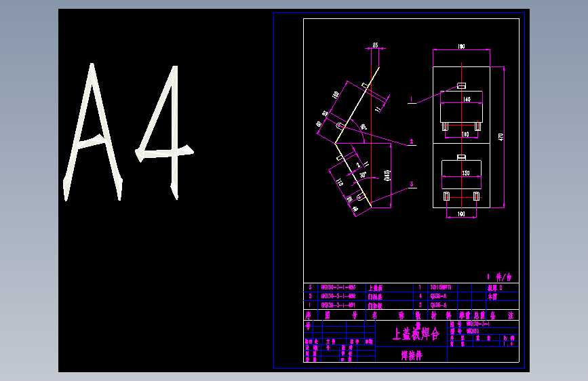Click the "板厚 2" remark cell

(494, 287)
